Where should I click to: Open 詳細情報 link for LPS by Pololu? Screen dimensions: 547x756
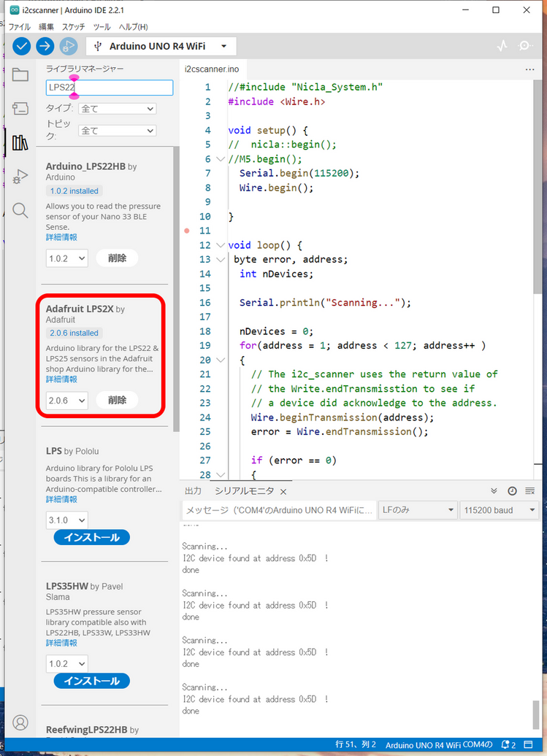[x=61, y=499]
